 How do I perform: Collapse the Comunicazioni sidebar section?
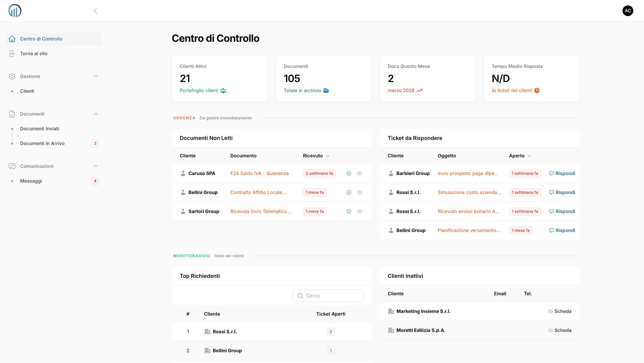[x=96, y=166]
